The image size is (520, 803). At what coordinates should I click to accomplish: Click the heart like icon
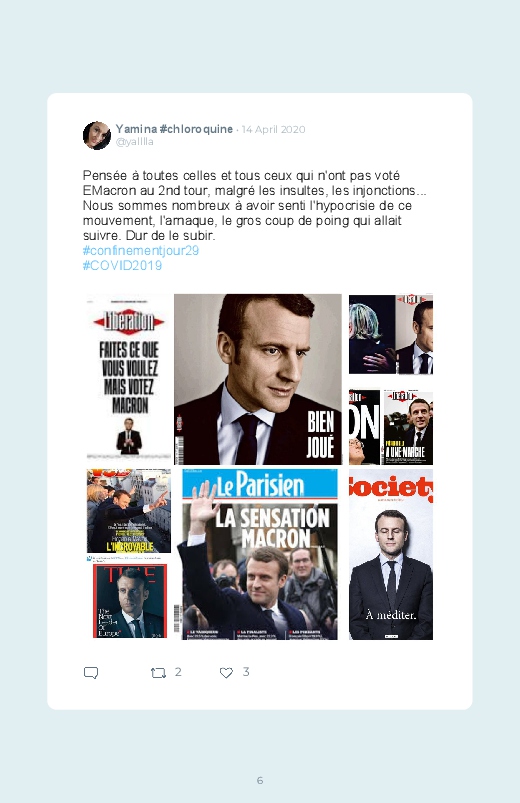(226, 672)
